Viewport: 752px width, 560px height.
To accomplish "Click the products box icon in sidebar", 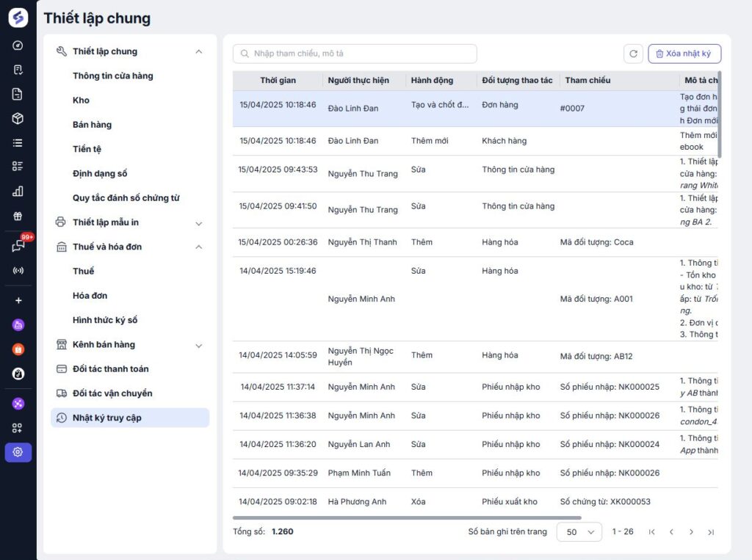I will pos(18,118).
